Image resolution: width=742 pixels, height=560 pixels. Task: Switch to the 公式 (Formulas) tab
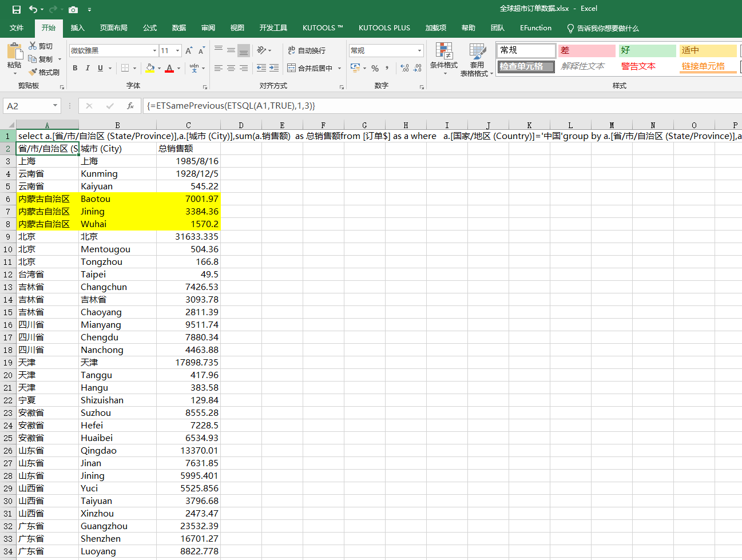[150, 28]
